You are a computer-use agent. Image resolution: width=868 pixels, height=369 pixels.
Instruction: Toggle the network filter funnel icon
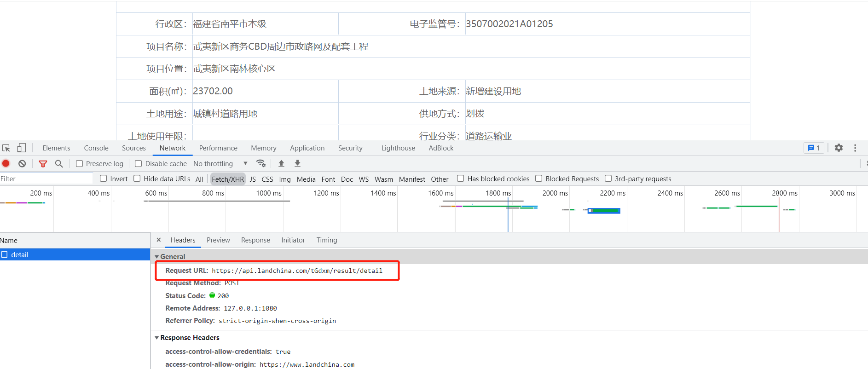click(x=43, y=164)
